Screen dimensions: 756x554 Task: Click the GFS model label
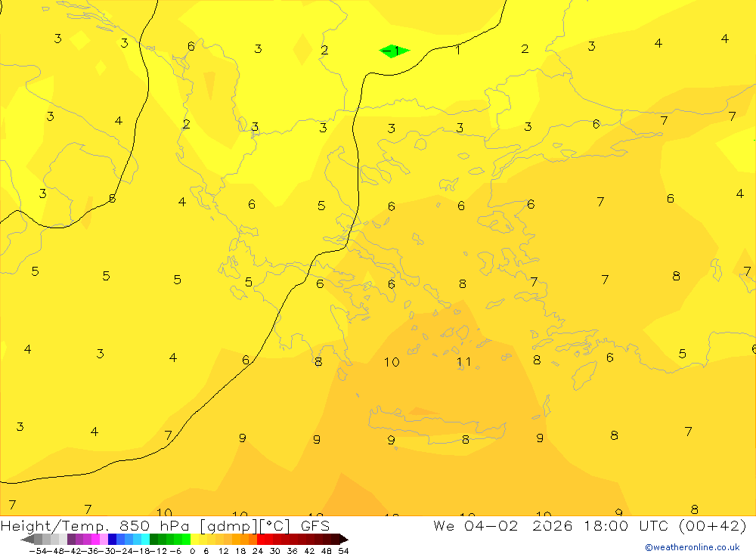click(x=315, y=525)
